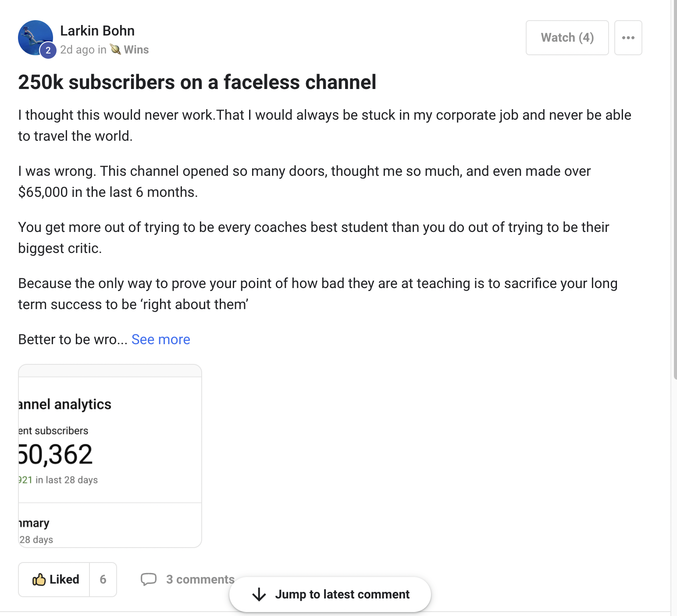Screen dimensions: 677x616
Task: Open the 3 comments link
Action: point(200,579)
